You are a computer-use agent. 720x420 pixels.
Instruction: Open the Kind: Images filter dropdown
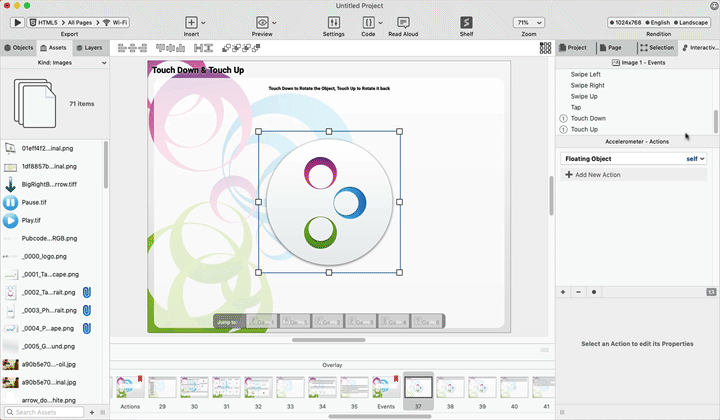click(55, 63)
